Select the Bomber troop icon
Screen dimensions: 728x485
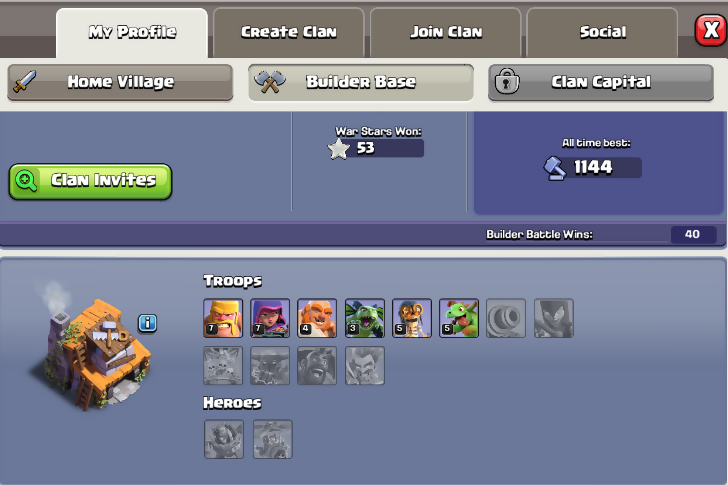[x=412, y=318]
